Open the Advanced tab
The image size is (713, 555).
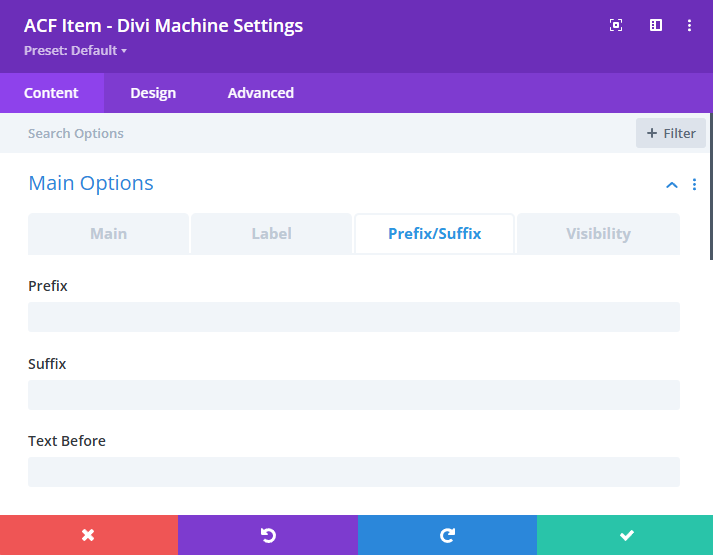pyautogui.click(x=260, y=93)
